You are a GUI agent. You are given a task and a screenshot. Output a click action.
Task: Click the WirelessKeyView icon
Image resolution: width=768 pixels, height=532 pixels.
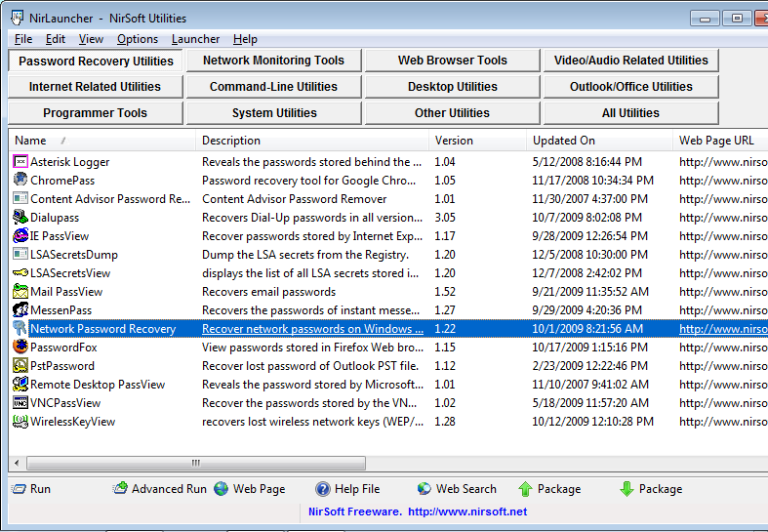(20, 422)
